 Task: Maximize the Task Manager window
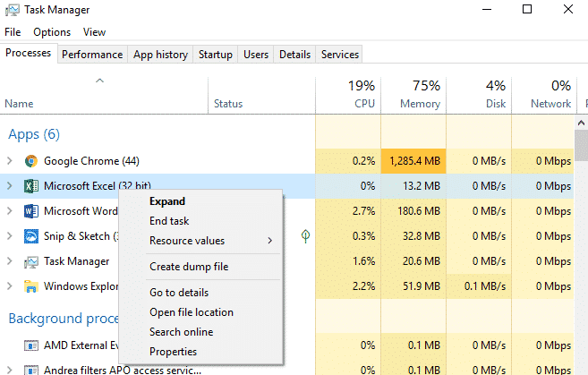point(527,9)
